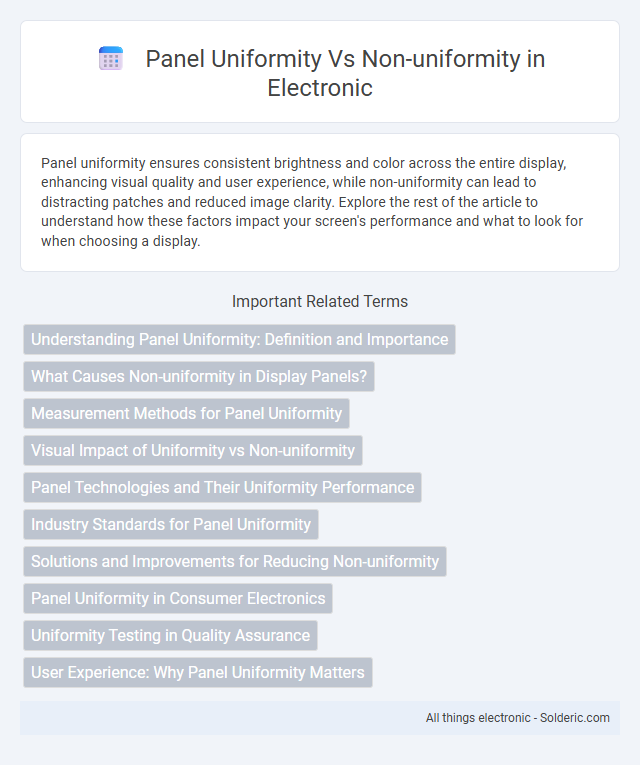The height and width of the screenshot is (765, 640).
Task: Select 'Uniformity Testing in Quality Assurance' tag
Action: [170, 635]
